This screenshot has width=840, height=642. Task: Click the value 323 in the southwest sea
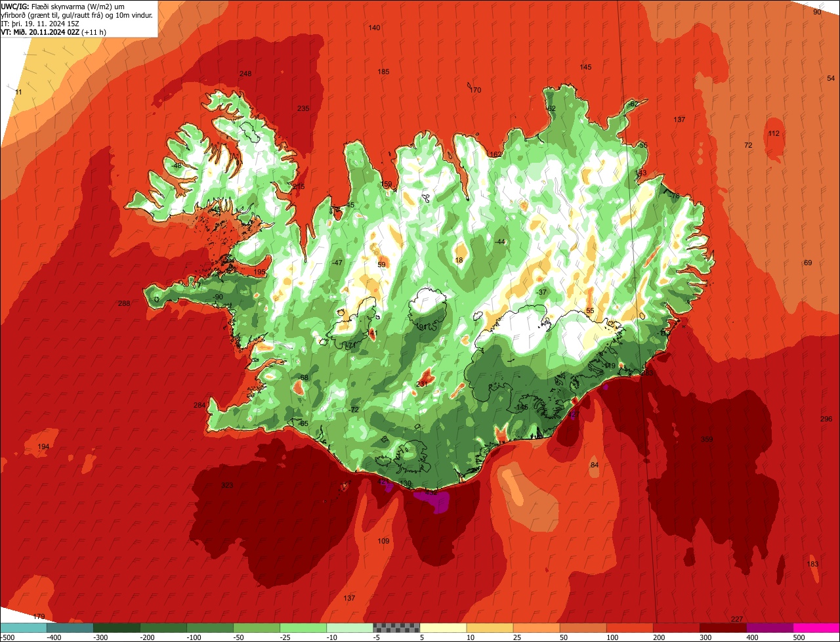pos(227,485)
